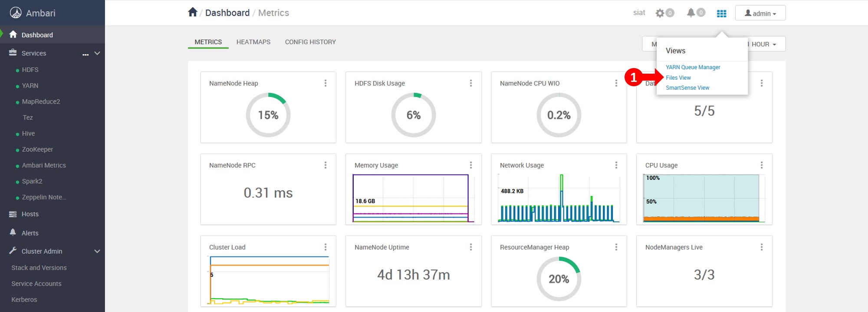Select HDFS service in sidebar

30,70
